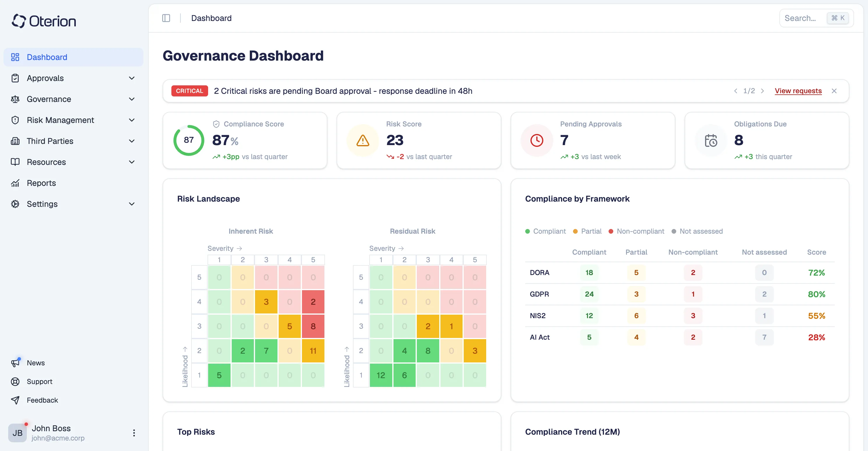The width and height of the screenshot is (868, 451).
Task: Dismiss the critical alert banner
Action: (834, 91)
